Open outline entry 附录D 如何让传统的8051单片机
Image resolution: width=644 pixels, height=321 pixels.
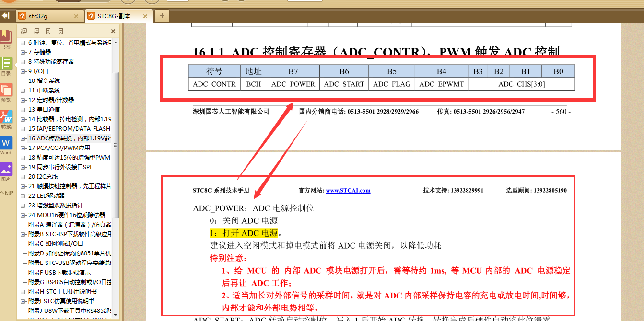[x=70, y=253]
